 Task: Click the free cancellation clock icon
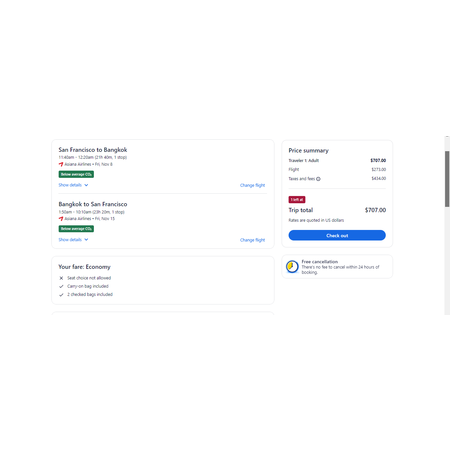point(292,267)
